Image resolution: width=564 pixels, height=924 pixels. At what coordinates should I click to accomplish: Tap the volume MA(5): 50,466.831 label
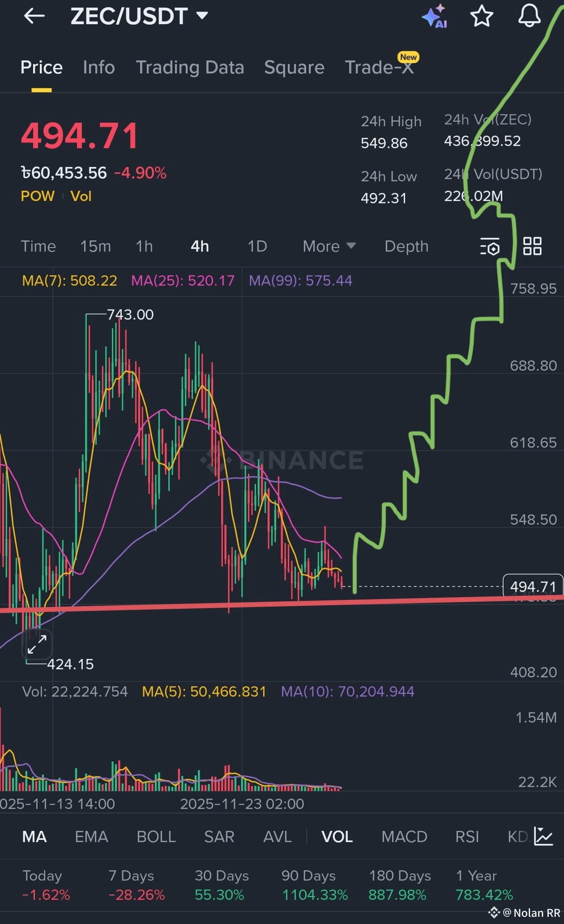204,692
